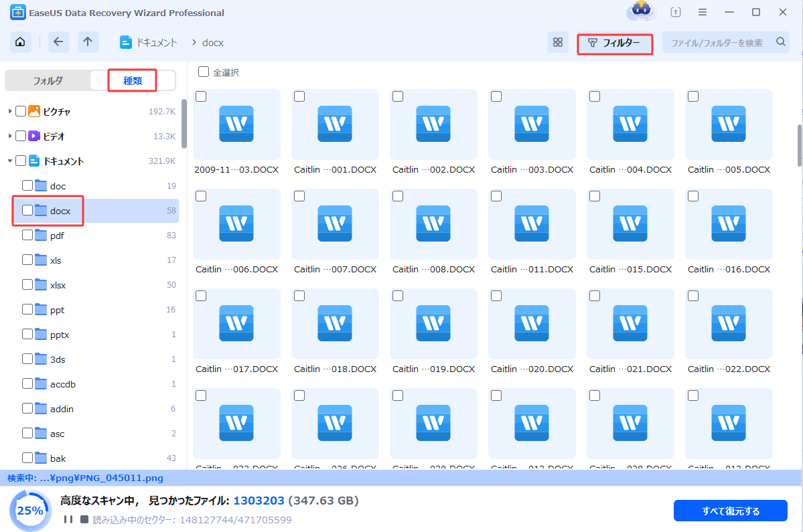Switch to the フォルダ tab

(48, 80)
